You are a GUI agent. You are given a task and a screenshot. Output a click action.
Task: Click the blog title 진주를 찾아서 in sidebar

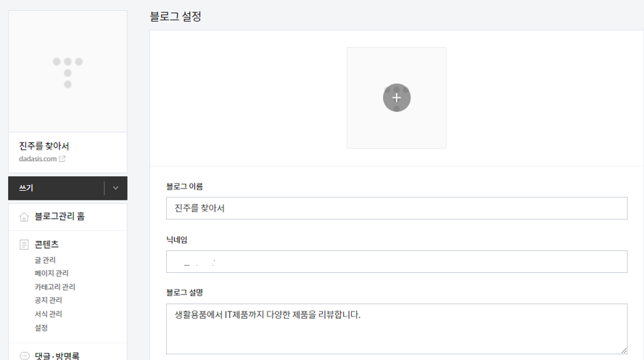[44, 147]
